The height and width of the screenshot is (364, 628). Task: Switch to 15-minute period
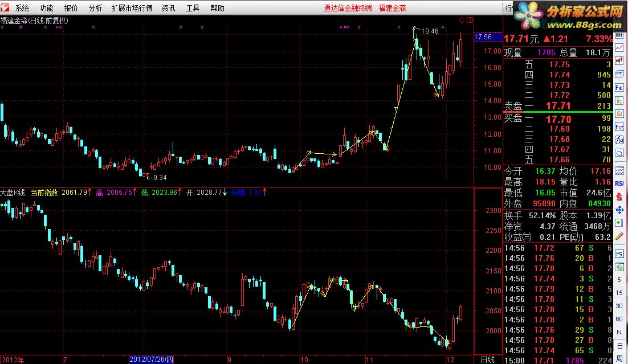(619, 293)
